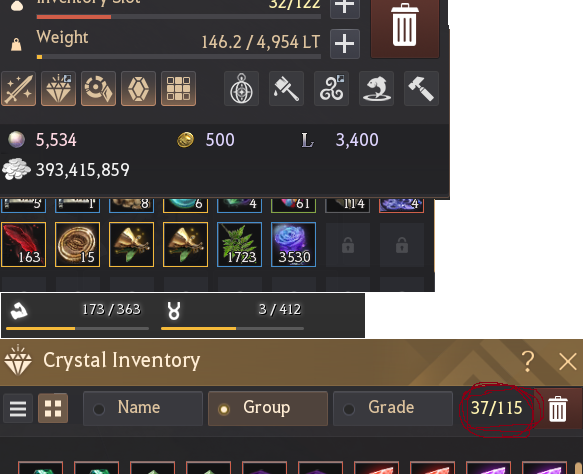Open the fishing fish icon
583x474 pixels.
(376, 89)
